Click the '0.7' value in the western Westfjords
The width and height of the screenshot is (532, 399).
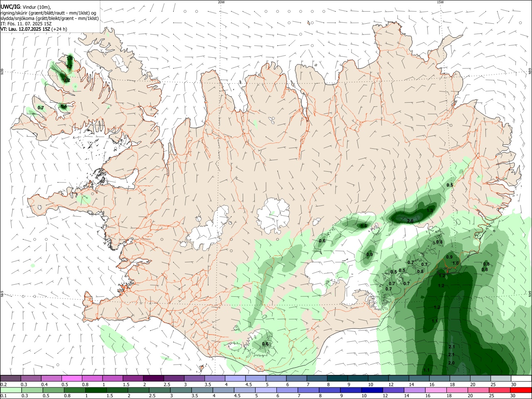(x=41, y=108)
